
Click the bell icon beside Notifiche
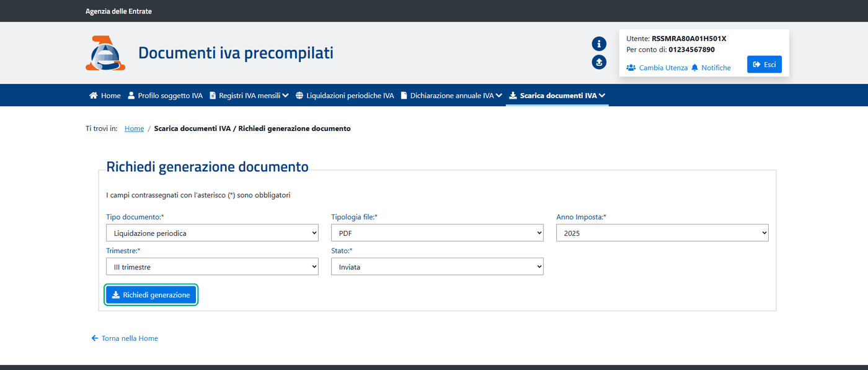click(x=695, y=68)
